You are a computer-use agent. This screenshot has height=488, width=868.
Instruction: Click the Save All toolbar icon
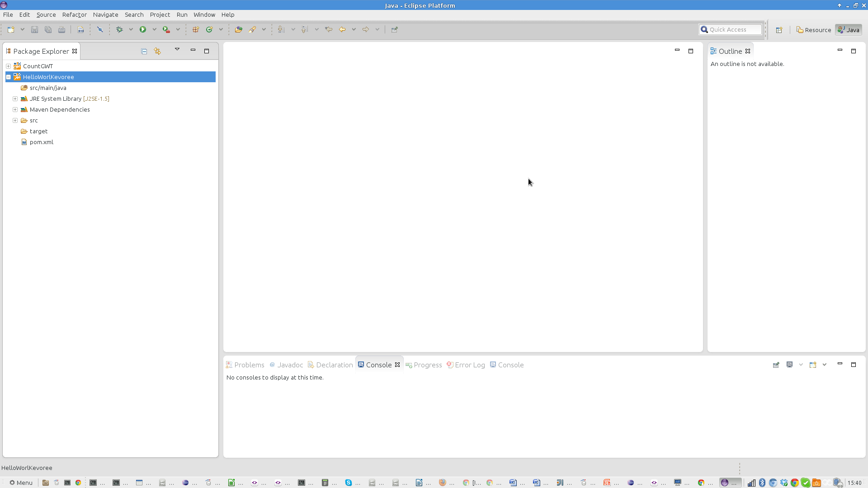coord(48,29)
